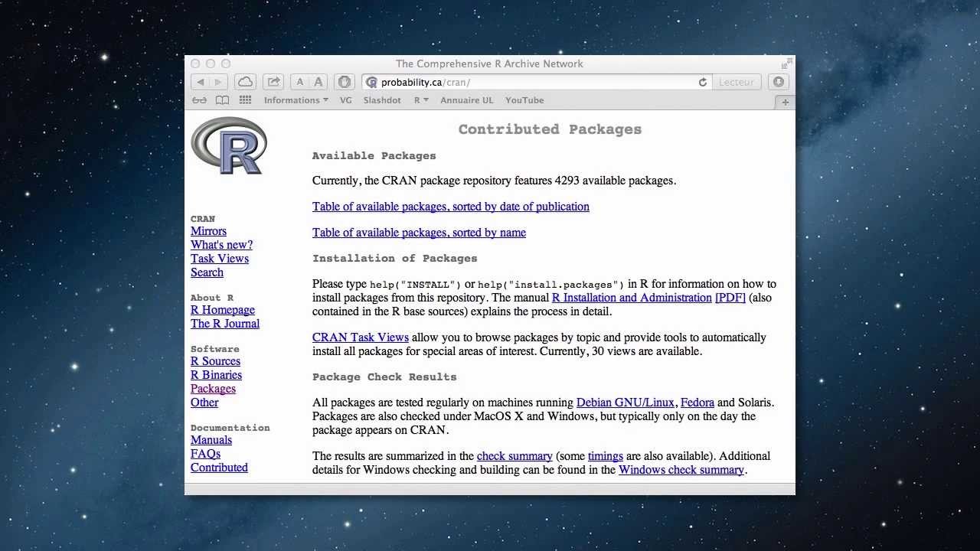Expand the Informations bookmarks dropdown

pos(296,100)
